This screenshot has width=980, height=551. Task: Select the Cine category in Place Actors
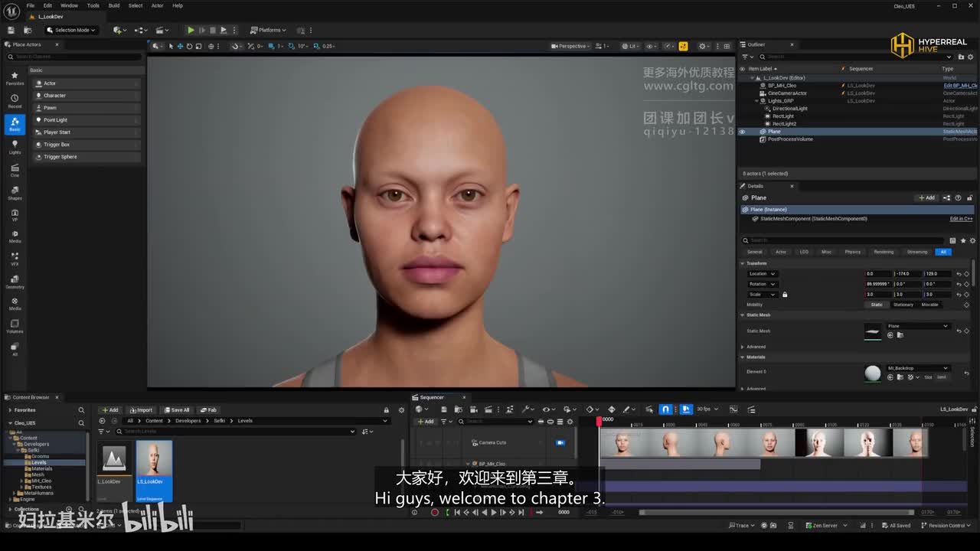click(15, 170)
